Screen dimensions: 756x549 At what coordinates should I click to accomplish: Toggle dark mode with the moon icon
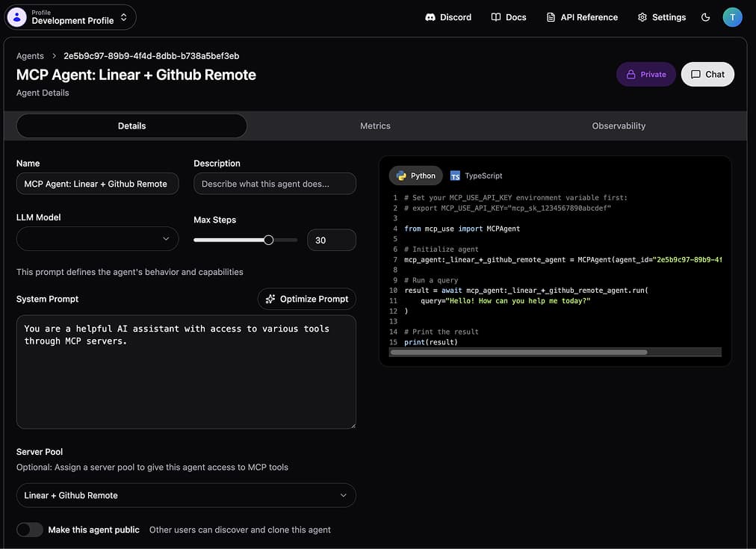(705, 16)
